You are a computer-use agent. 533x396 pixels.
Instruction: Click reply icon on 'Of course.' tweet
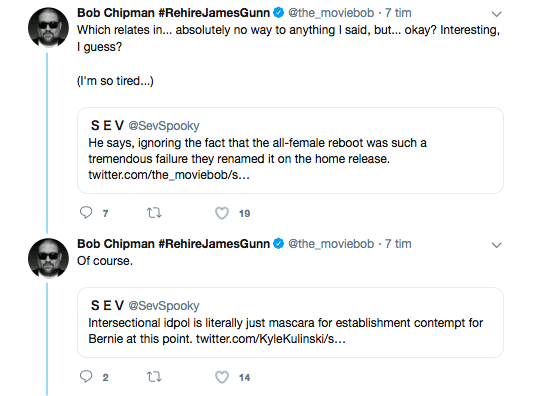click(86, 377)
